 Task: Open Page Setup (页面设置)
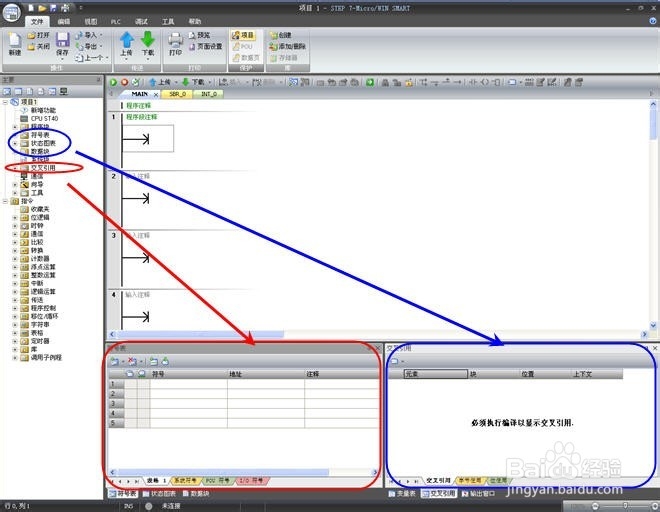click(x=205, y=46)
